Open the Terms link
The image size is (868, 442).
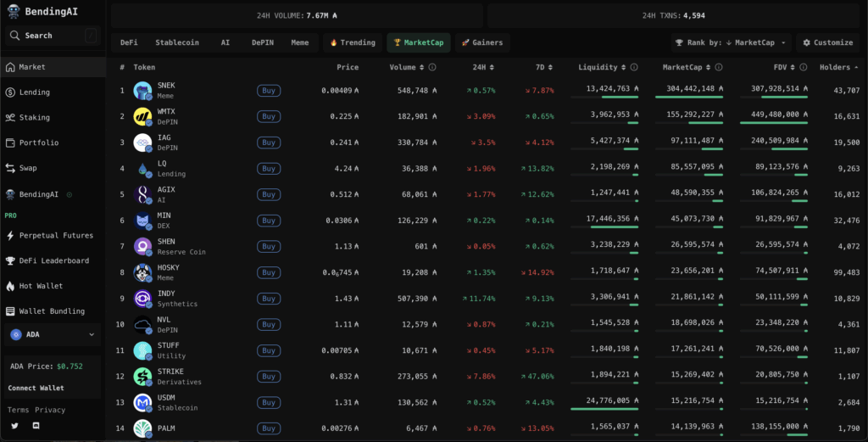18,410
